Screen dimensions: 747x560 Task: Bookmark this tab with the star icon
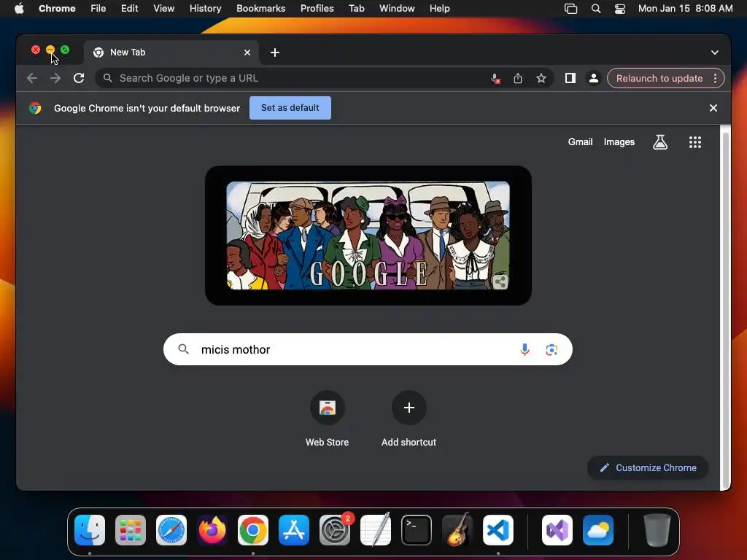pyautogui.click(x=541, y=78)
